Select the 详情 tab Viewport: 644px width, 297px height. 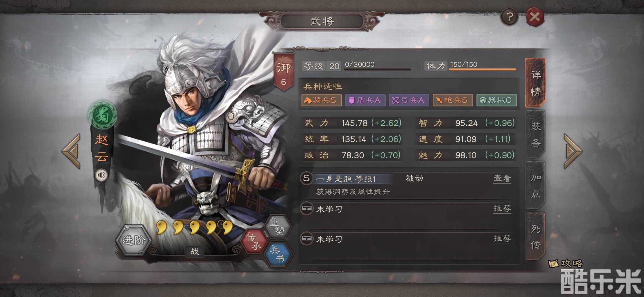pyautogui.click(x=536, y=83)
